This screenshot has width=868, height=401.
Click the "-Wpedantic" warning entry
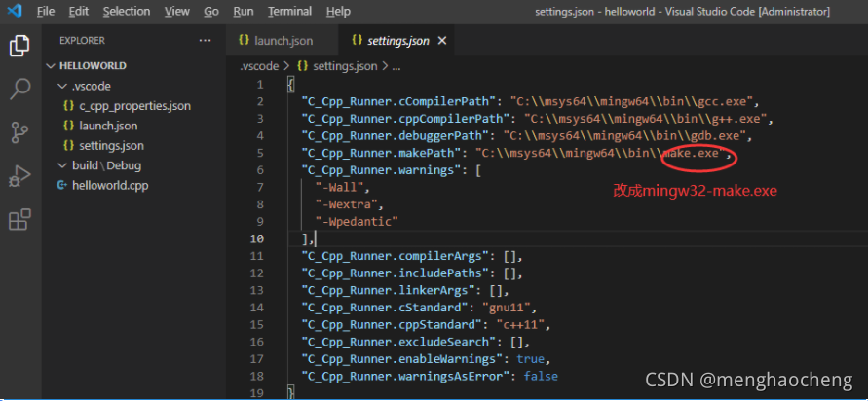[x=358, y=222]
